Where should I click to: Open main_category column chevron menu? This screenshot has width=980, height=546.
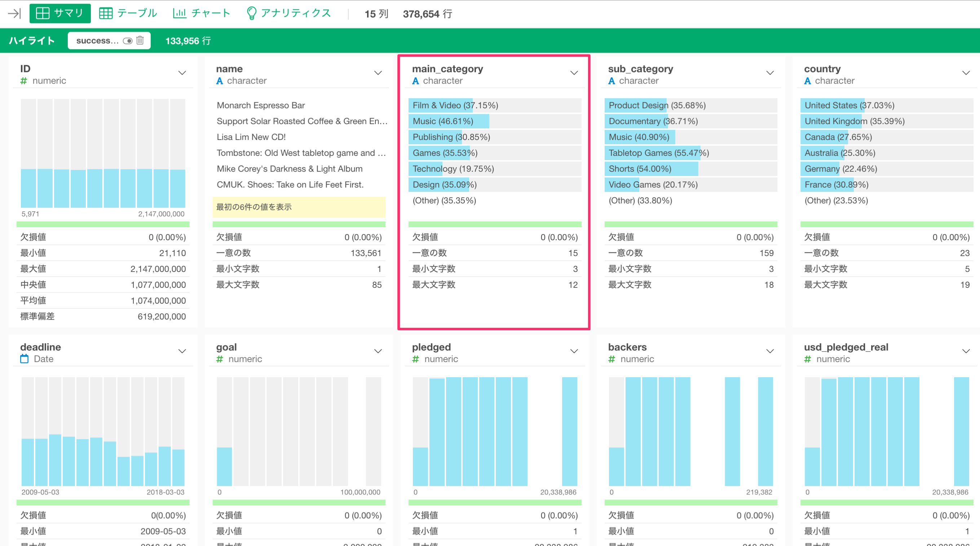coord(574,73)
